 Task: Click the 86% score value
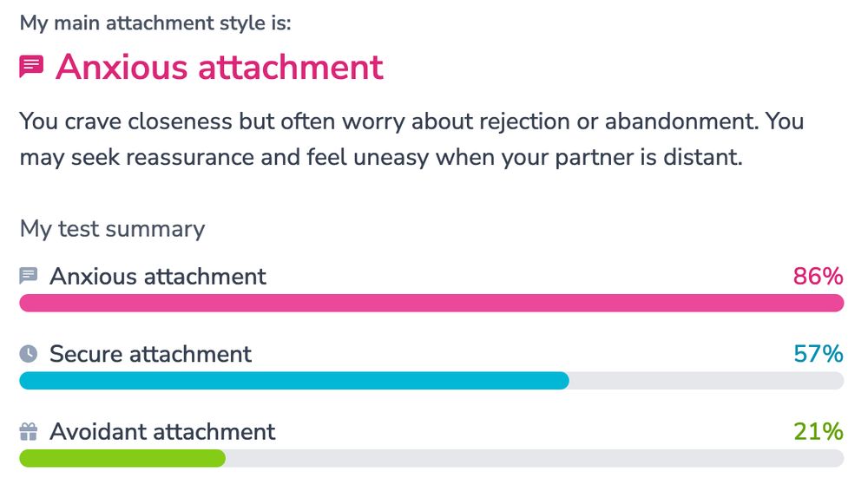tap(819, 276)
